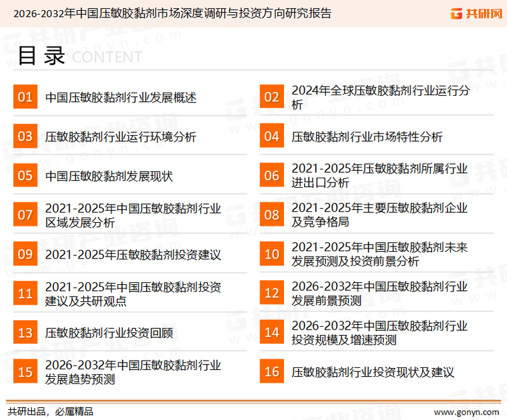Select chapter title 中国压敏胶黏剂行业区域发展分析
Image resolution: width=507 pixels, height=420 pixels.
click(133, 215)
